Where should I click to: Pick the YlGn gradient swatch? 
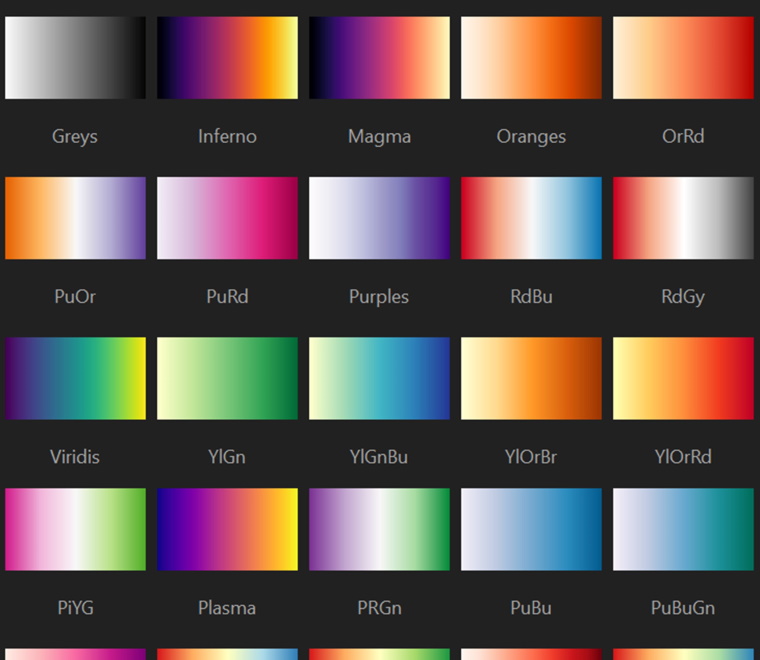[x=227, y=378]
